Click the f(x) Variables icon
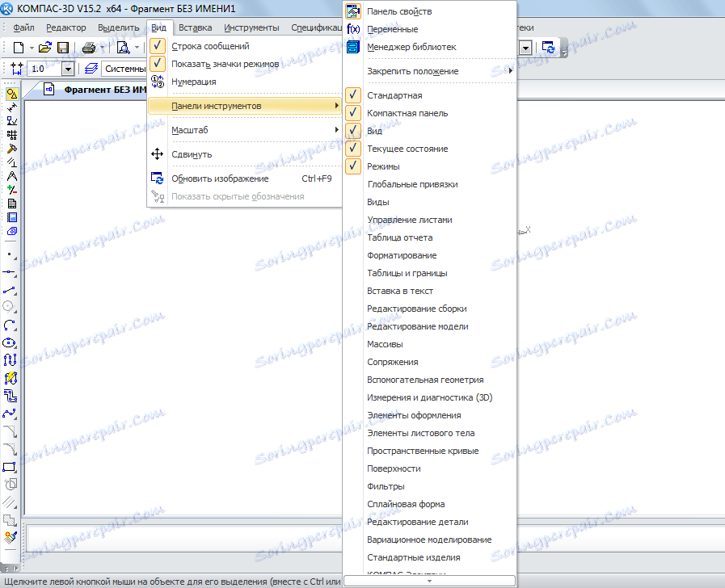Screen dimensions: 725x588 coord(353,29)
